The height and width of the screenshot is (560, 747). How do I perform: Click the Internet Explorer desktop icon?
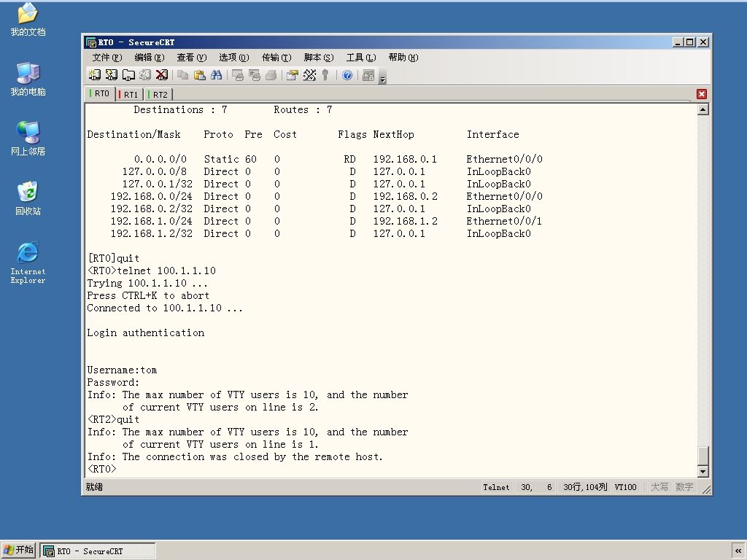(28, 262)
